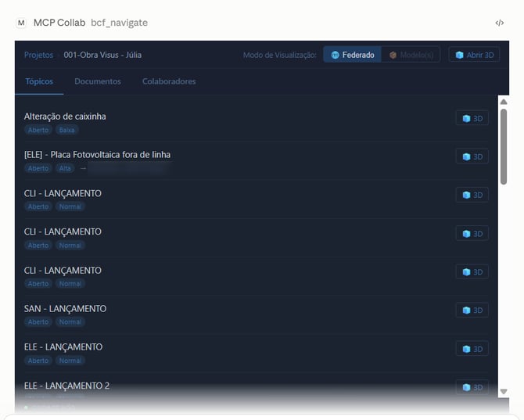
Task: Click the scrollbar up arrow
Action: click(x=504, y=102)
